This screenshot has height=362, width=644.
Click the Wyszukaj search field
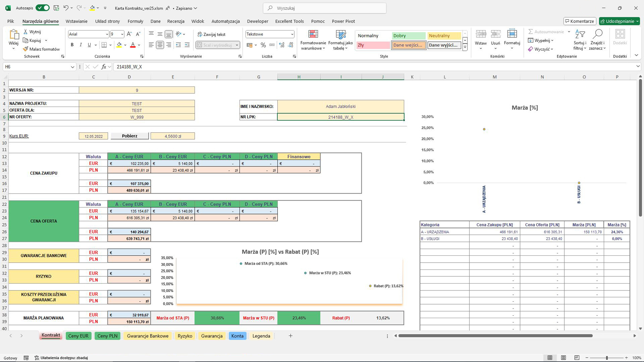click(325, 8)
